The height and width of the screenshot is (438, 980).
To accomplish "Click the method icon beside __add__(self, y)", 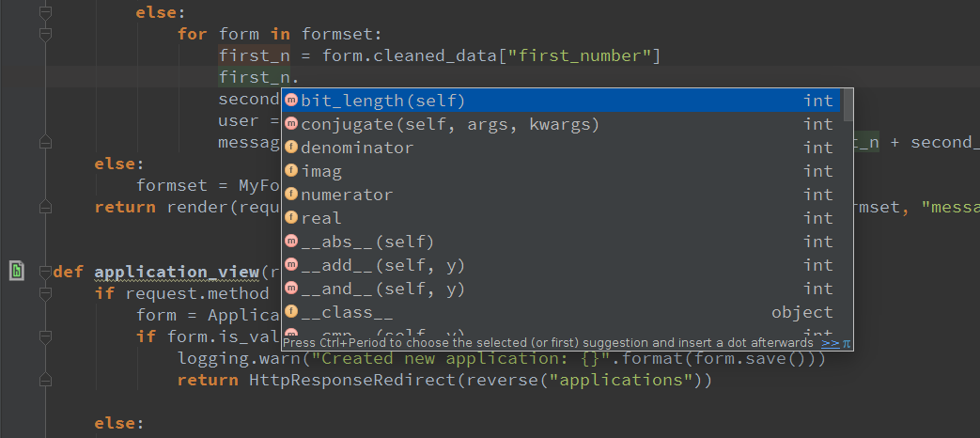I will (291, 265).
